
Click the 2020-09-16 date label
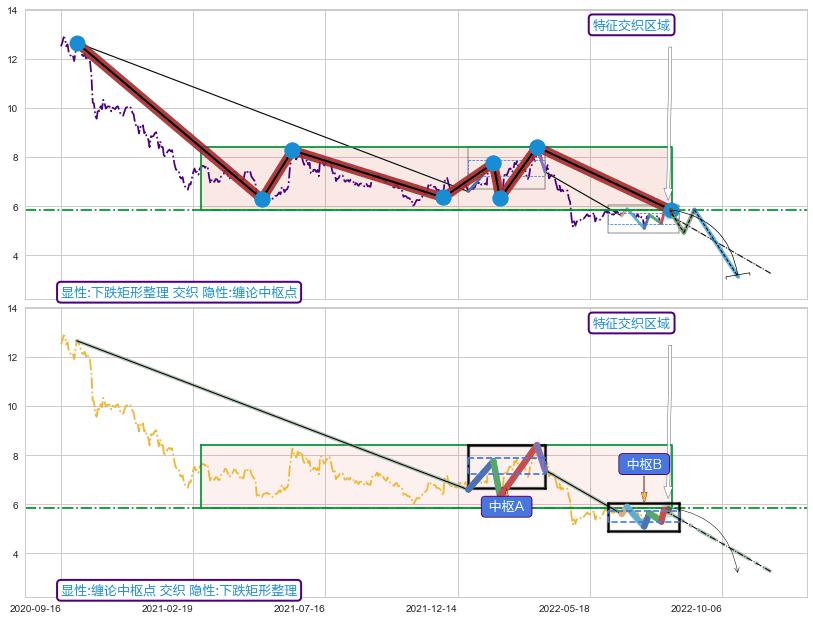click(x=34, y=607)
